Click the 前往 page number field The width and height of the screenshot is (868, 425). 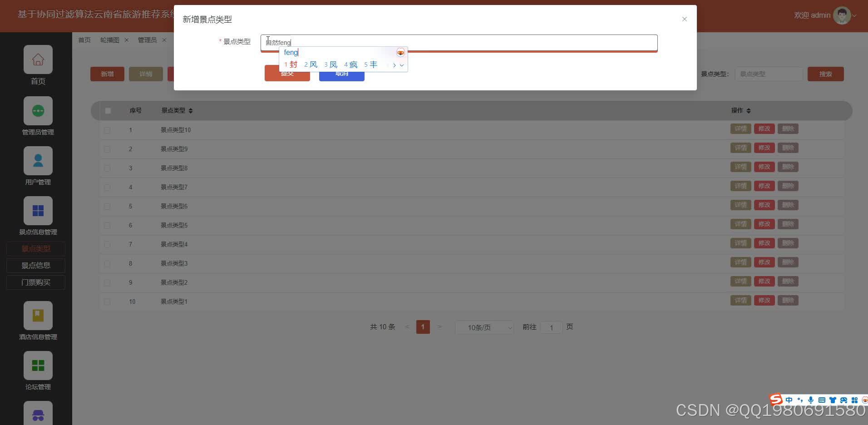point(551,327)
